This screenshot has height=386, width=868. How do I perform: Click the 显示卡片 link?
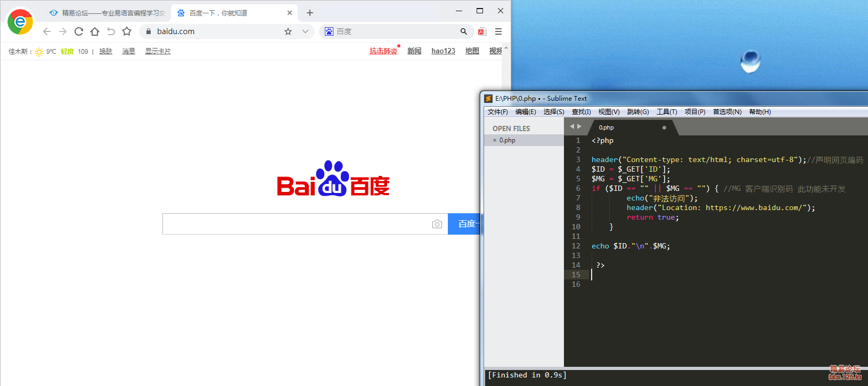(x=158, y=51)
